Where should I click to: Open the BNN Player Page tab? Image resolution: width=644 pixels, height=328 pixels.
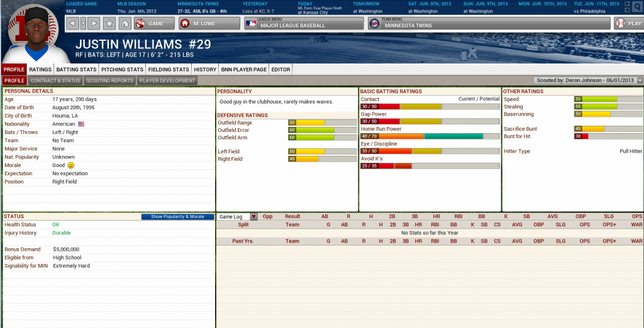point(244,69)
